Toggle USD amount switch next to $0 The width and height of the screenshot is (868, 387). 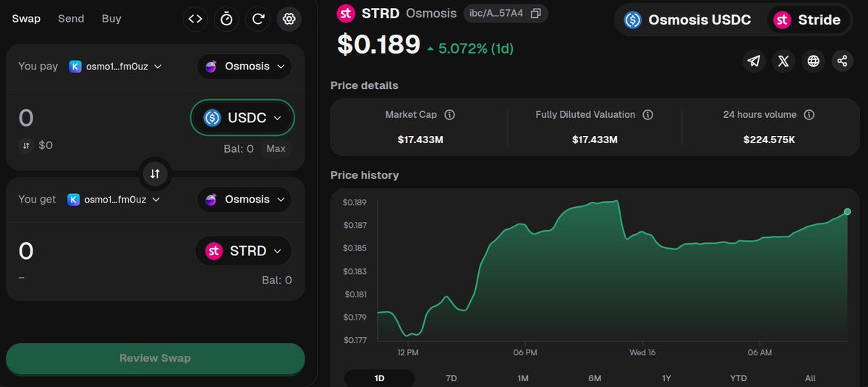point(26,145)
